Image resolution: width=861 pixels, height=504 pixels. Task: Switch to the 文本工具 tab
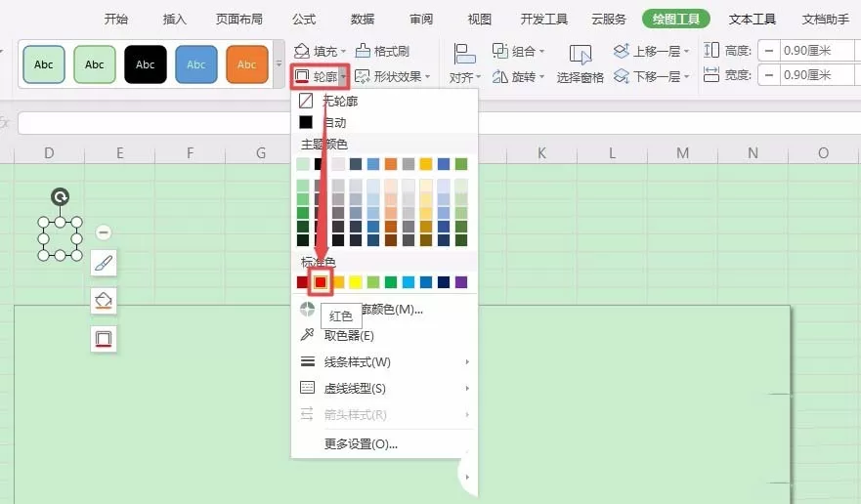752,20
